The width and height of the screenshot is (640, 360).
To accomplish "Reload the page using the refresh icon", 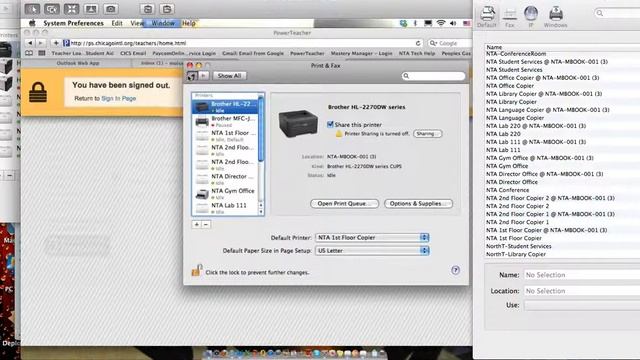I will pos(418,43).
